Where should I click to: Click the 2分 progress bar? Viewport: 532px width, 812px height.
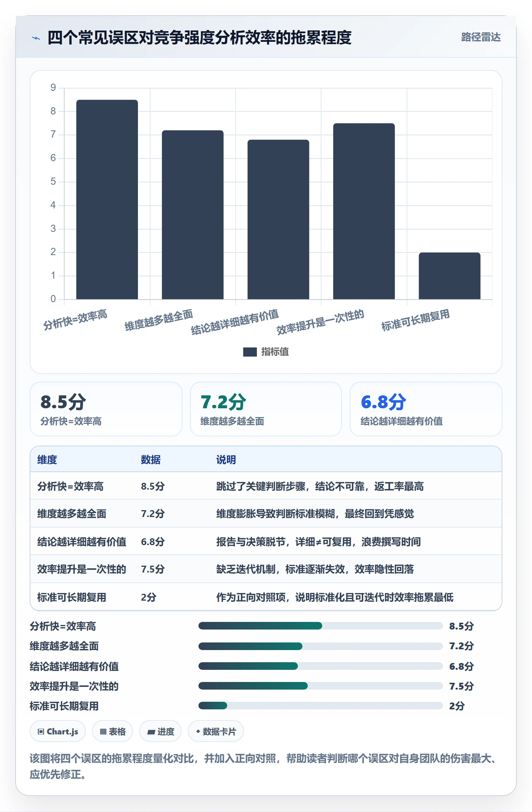[320, 706]
